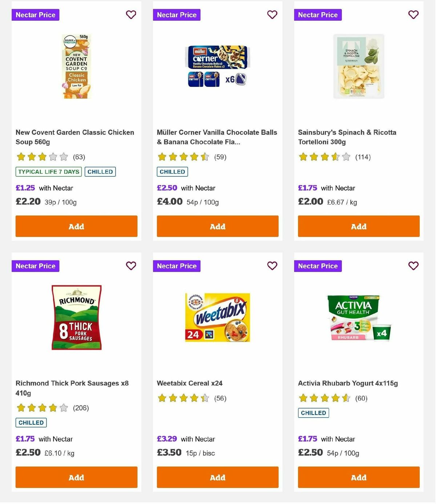Viewport: 436px width, 504px height.
Task: Open the Activia Rhubarb Yogurt 4x115g product link
Action: click(348, 383)
